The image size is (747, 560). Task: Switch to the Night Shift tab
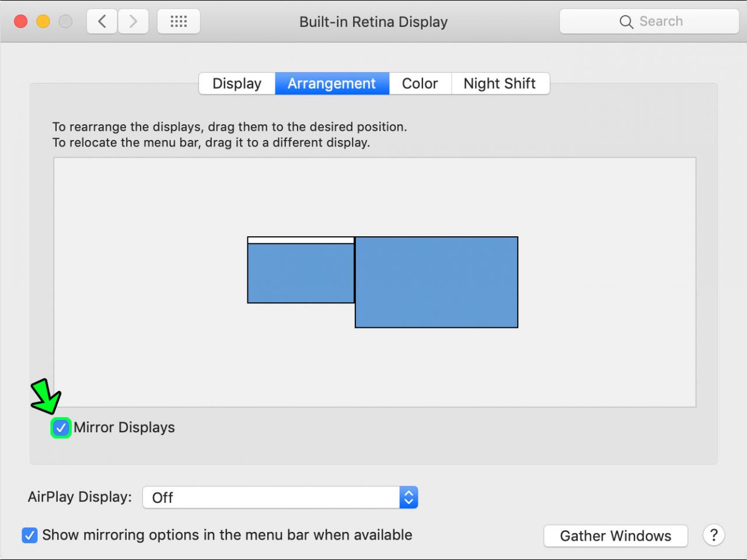[500, 83]
